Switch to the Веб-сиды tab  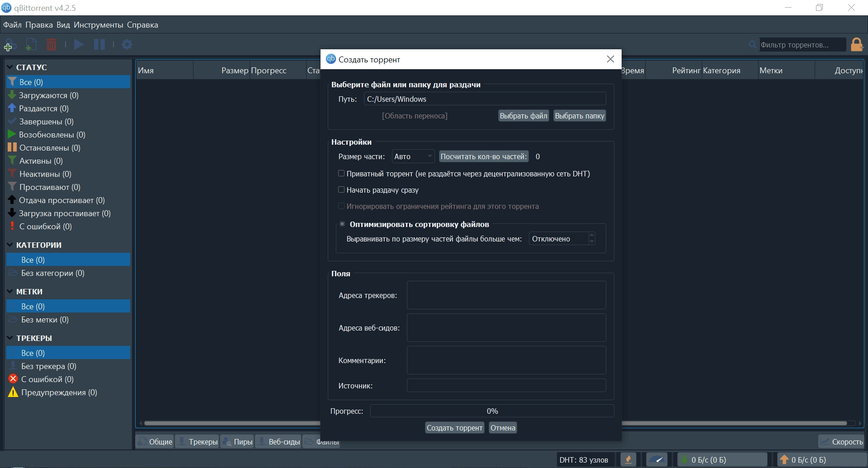coord(278,442)
